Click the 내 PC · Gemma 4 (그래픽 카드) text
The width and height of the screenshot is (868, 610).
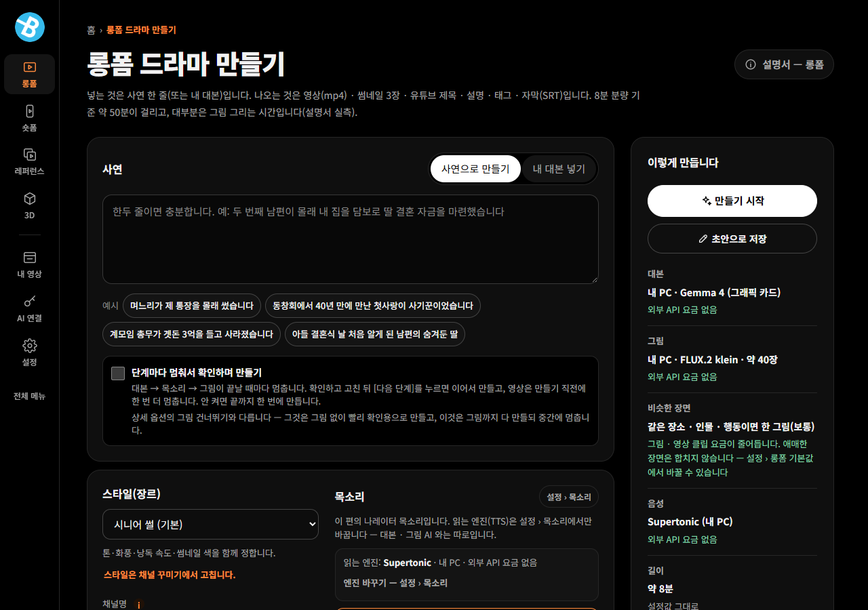(x=714, y=293)
